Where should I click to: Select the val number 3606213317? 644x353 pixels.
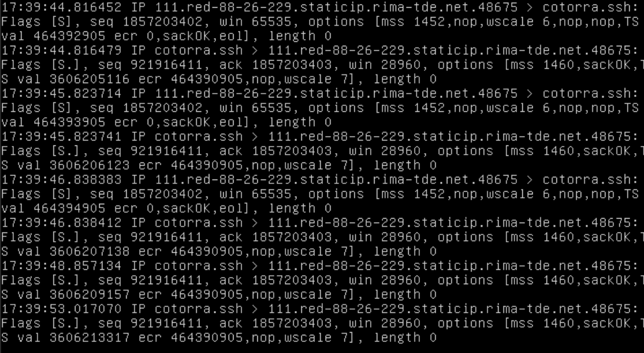click(x=90, y=338)
